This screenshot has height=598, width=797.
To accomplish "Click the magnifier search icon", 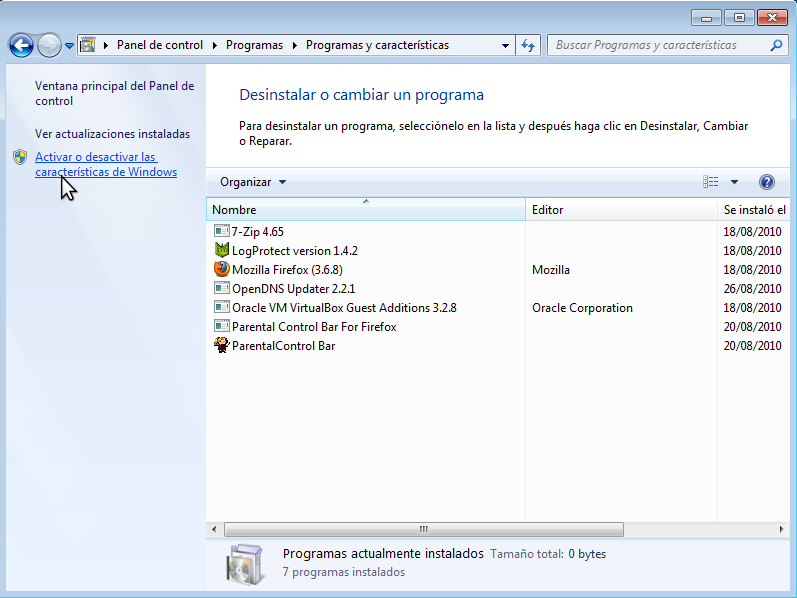I will [x=776, y=45].
